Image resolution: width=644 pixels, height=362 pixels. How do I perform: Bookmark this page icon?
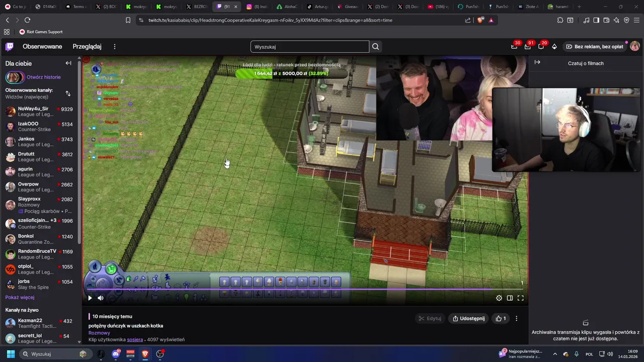point(128,20)
